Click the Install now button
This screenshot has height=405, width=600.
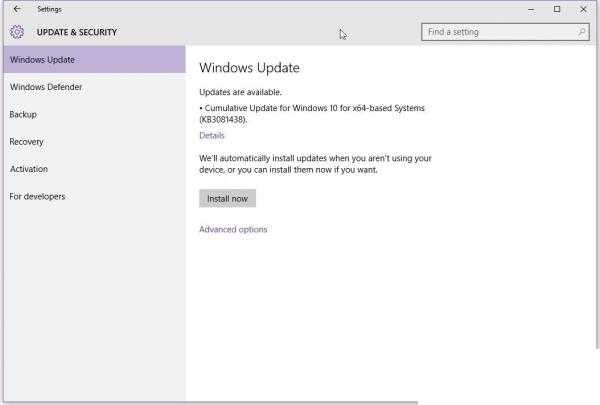click(227, 199)
